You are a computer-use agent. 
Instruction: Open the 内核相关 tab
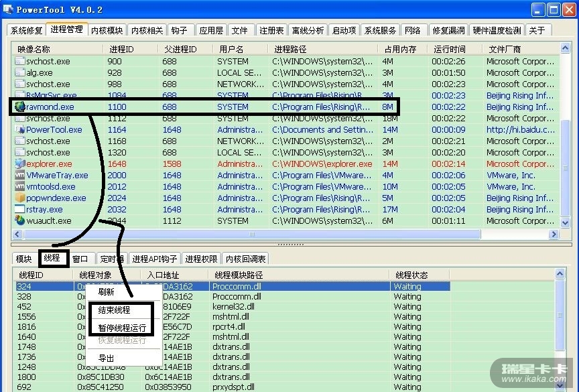click(x=147, y=30)
